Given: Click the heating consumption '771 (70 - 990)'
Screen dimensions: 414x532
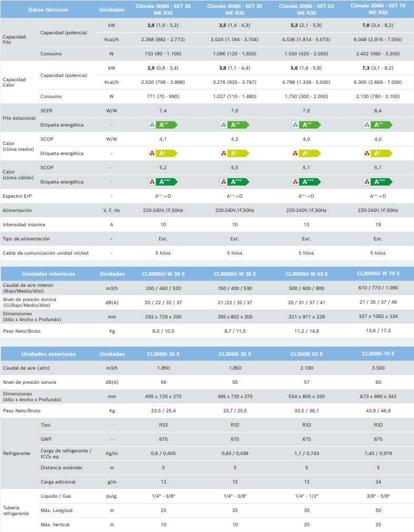Looking at the screenshot, I should pos(163,96).
